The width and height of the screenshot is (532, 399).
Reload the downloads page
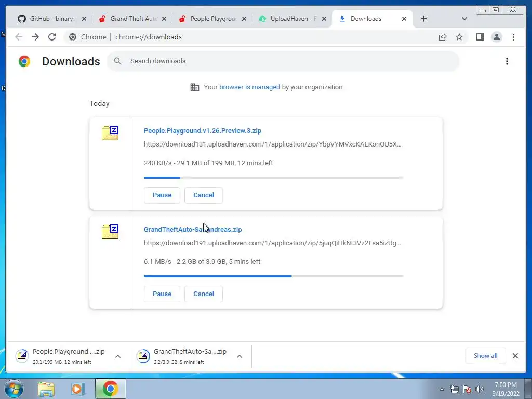coord(52,37)
